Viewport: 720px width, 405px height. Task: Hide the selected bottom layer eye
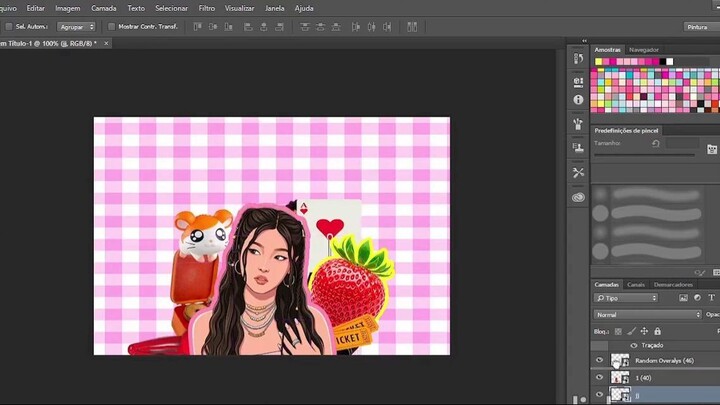point(599,394)
